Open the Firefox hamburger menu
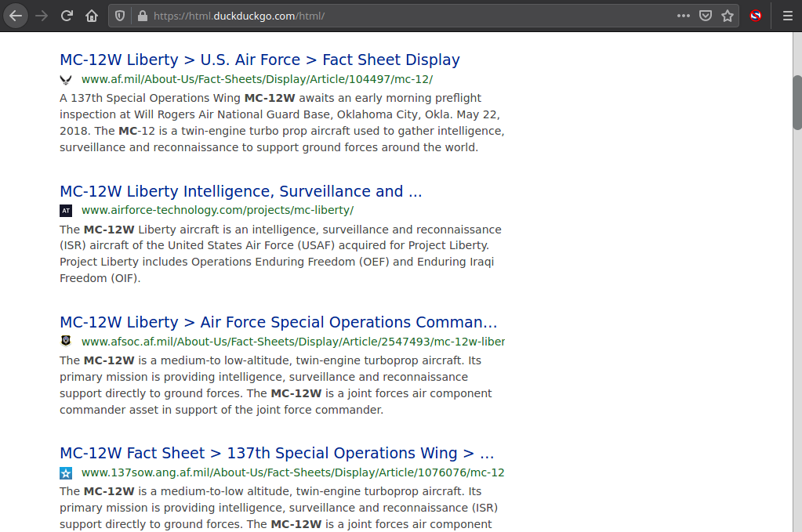 [788, 16]
